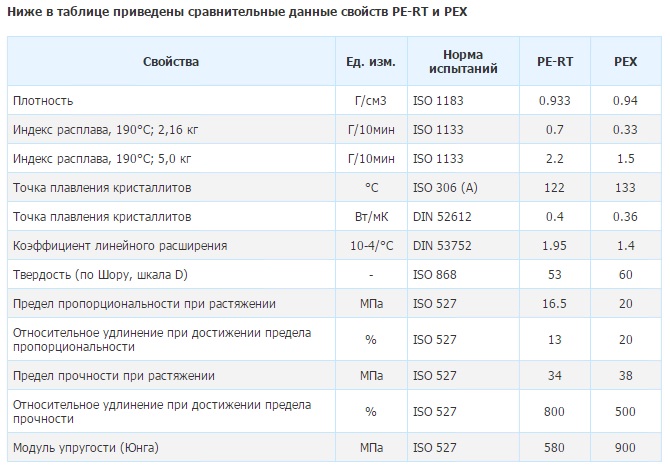
Task: Select the 800 elongation value
Action: tap(553, 411)
